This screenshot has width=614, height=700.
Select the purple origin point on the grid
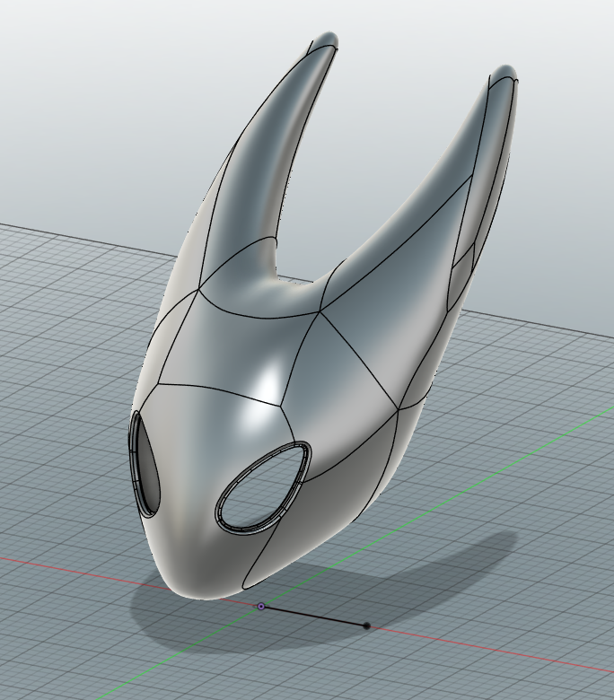tap(261, 607)
